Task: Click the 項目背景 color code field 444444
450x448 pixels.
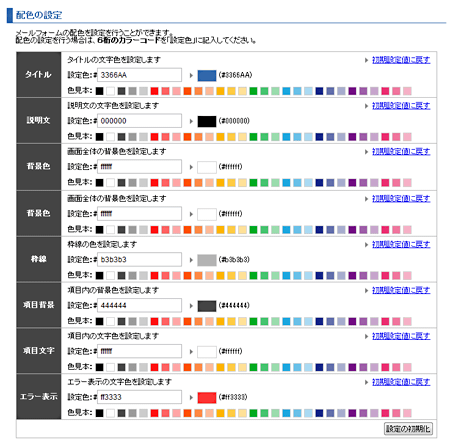Action: 139,305
